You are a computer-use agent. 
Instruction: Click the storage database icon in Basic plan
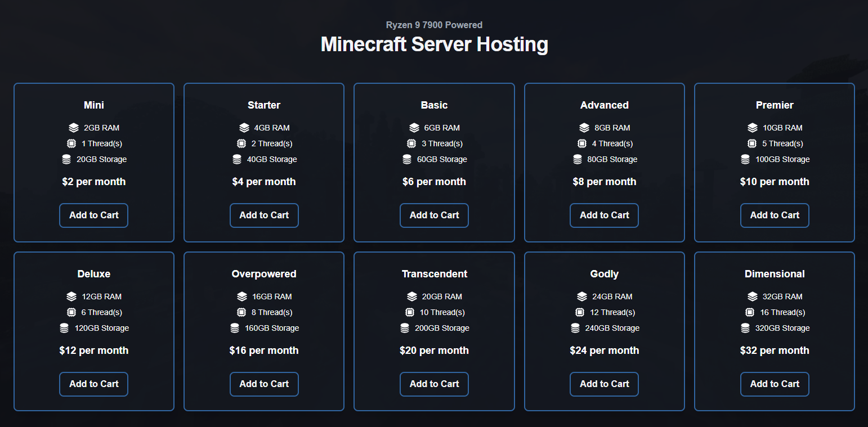pos(407,159)
